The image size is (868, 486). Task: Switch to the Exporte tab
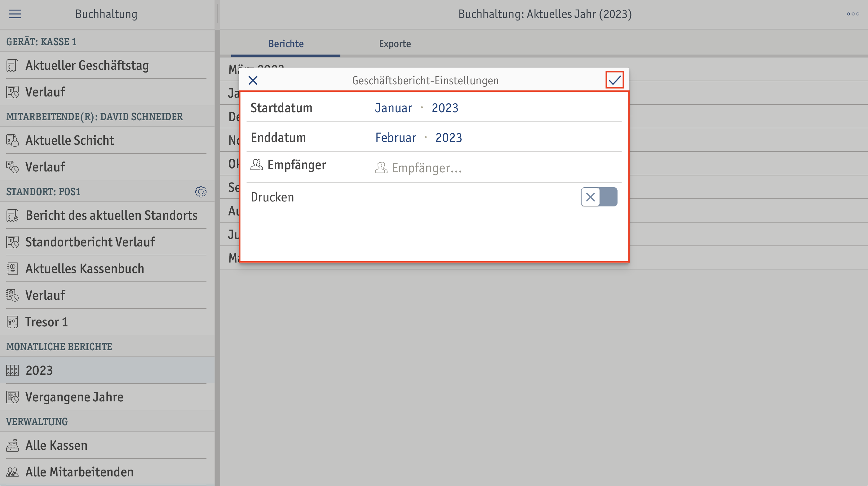point(395,44)
